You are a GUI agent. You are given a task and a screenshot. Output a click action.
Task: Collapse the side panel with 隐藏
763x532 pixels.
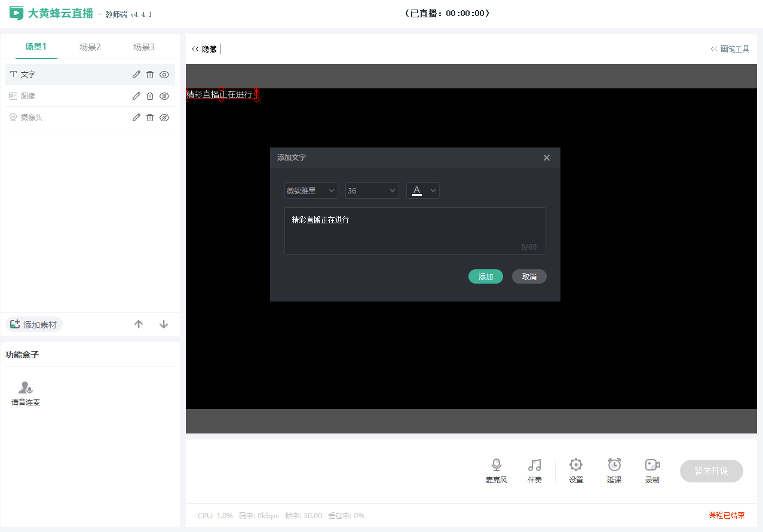[204, 49]
